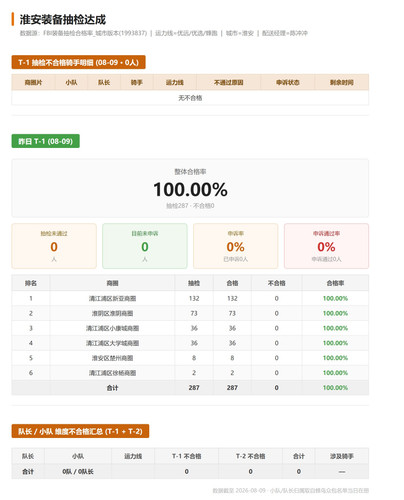This screenshot has height=500, width=404.
Task: Select the green 目前未申诉 card
Action: 145,246
